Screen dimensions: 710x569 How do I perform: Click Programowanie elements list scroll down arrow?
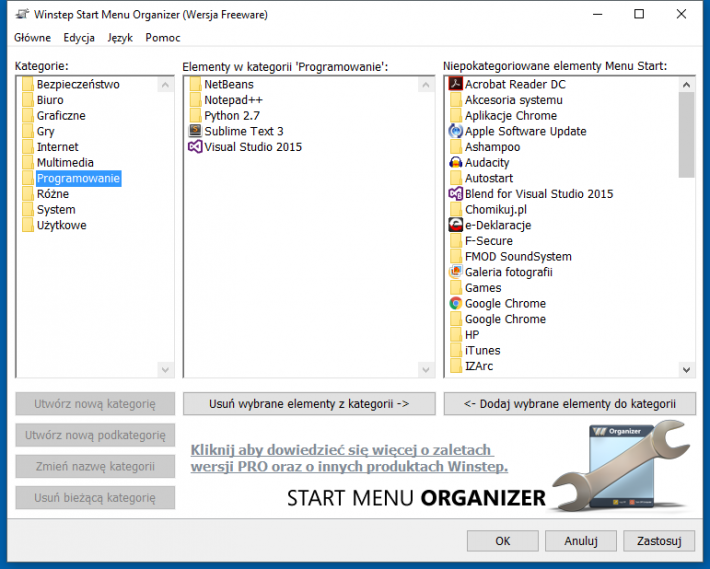[426, 369]
